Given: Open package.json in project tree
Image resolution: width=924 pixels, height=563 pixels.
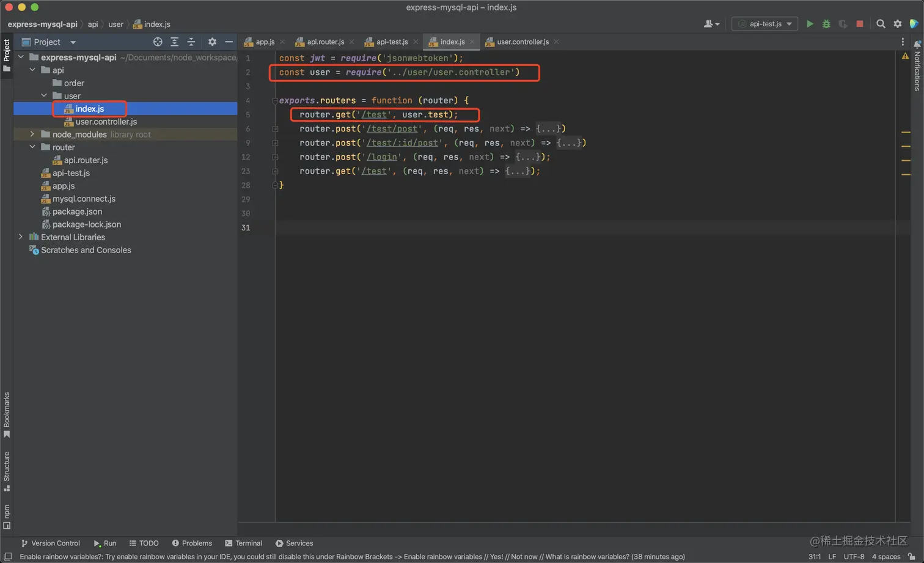Looking at the screenshot, I should coord(77,212).
